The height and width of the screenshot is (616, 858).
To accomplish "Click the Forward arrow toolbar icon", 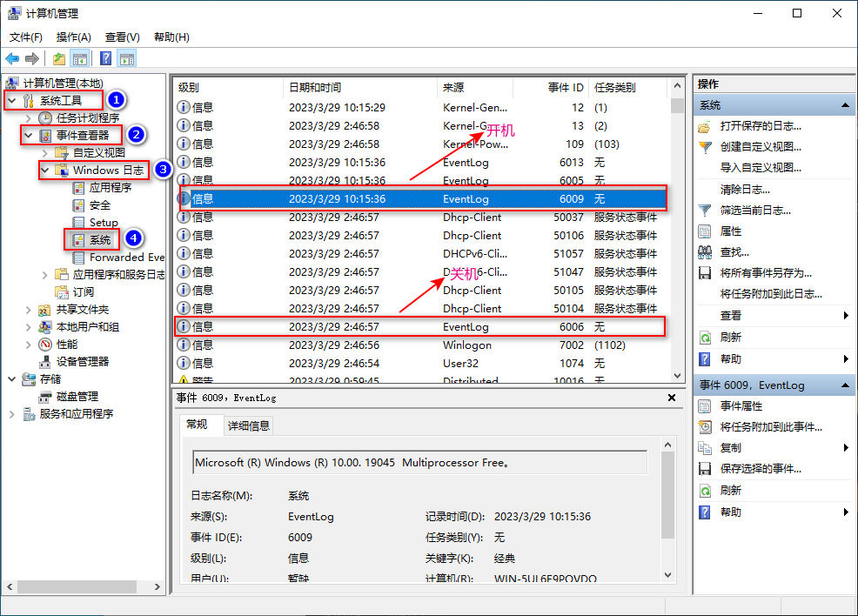I will pyautogui.click(x=32, y=58).
